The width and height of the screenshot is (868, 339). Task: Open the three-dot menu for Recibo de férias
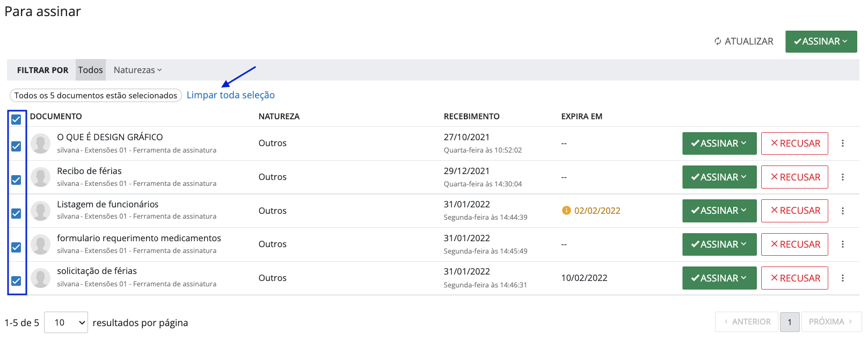(842, 177)
